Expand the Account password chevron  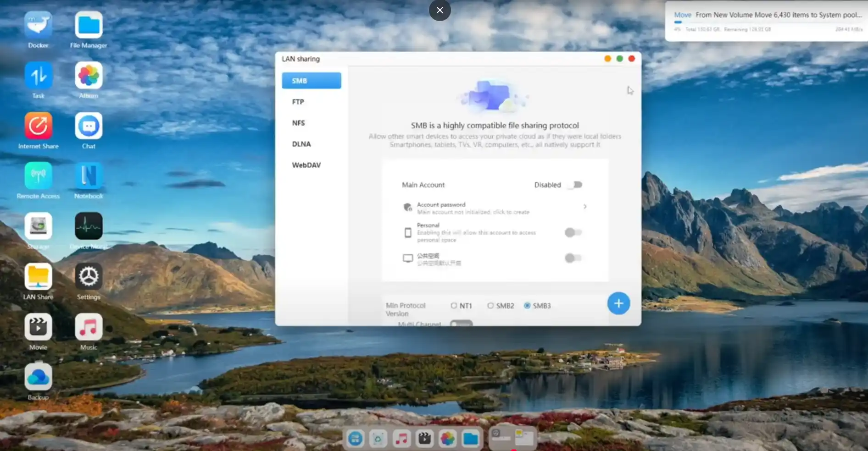[585, 207]
